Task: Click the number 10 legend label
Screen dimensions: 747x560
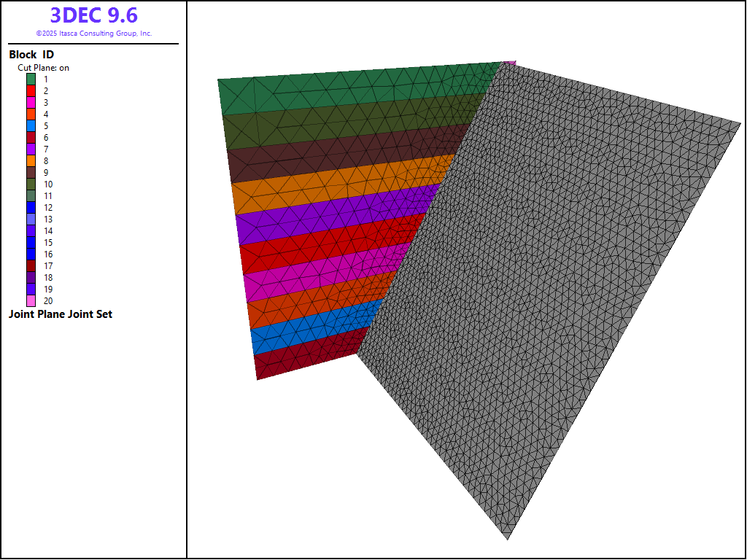Action: 48,184
